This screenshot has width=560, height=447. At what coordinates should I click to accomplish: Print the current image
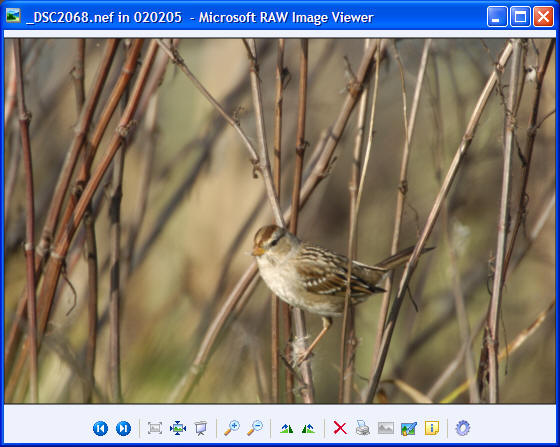point(363,428)
